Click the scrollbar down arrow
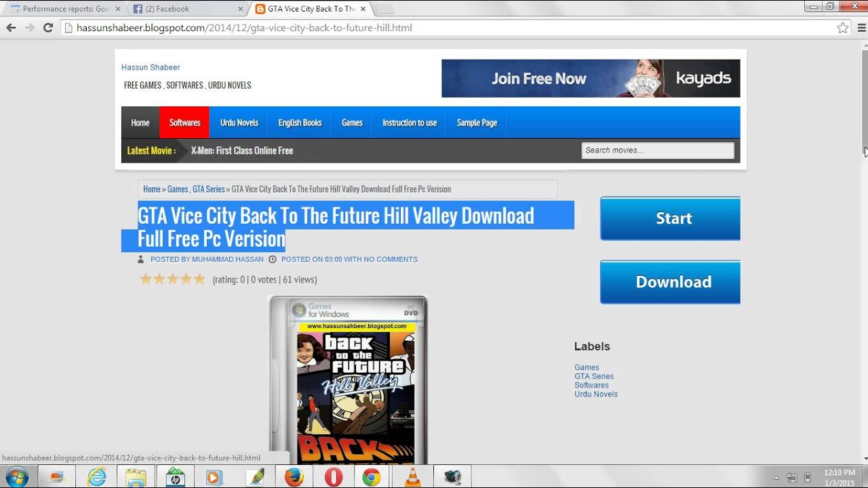 click(x=865, y=460)
